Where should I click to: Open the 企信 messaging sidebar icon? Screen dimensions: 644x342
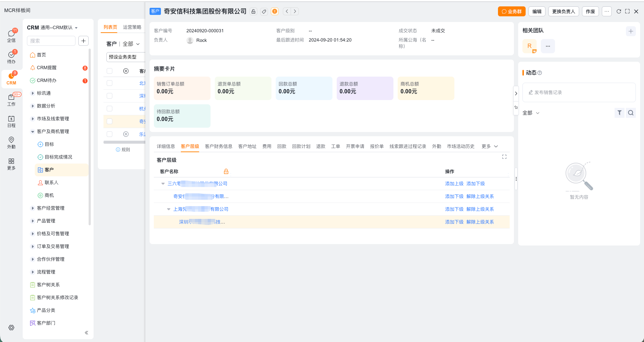coord(11,35)
